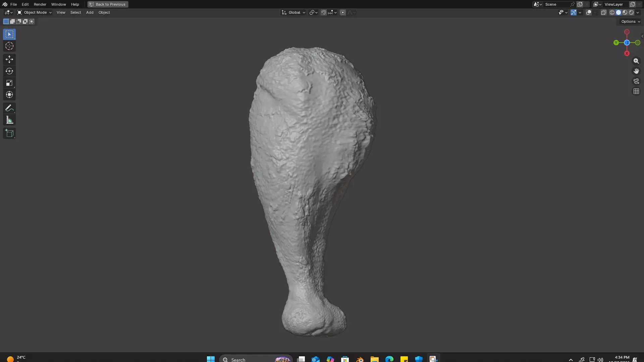Switch to Rendered viewport shading
The image size is (644, 362).
(x=631, y=12)
